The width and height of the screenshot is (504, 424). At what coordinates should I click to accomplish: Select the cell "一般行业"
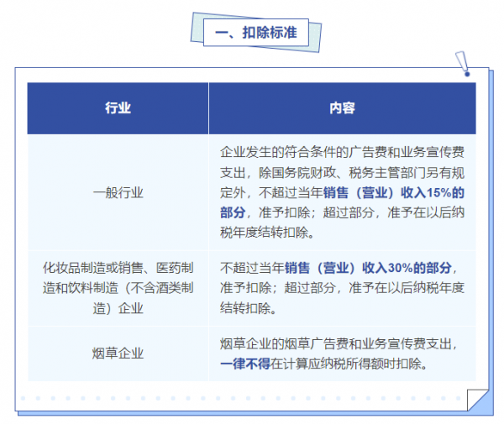pos(118,192)
